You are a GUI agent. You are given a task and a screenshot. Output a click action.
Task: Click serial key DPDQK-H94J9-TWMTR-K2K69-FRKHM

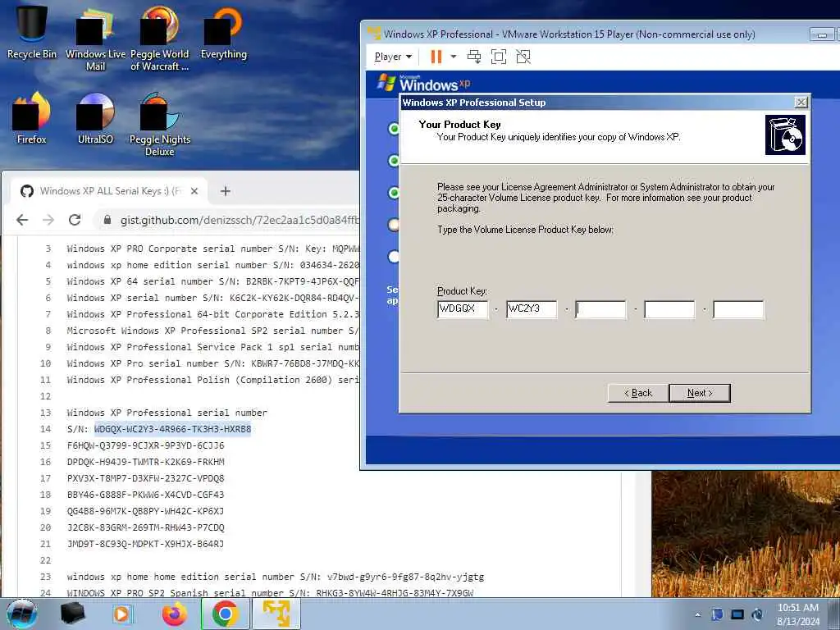146,462
